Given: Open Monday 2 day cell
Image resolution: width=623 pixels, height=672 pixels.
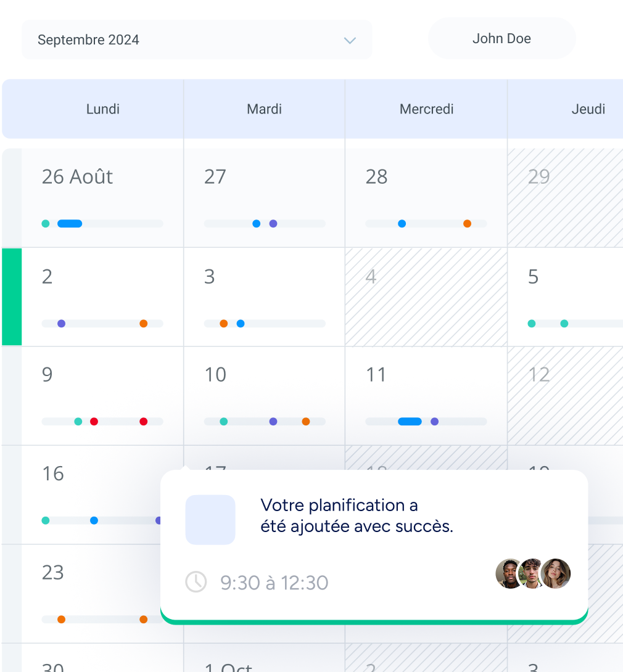Looking at the screenshot, I should click(102, 297).
